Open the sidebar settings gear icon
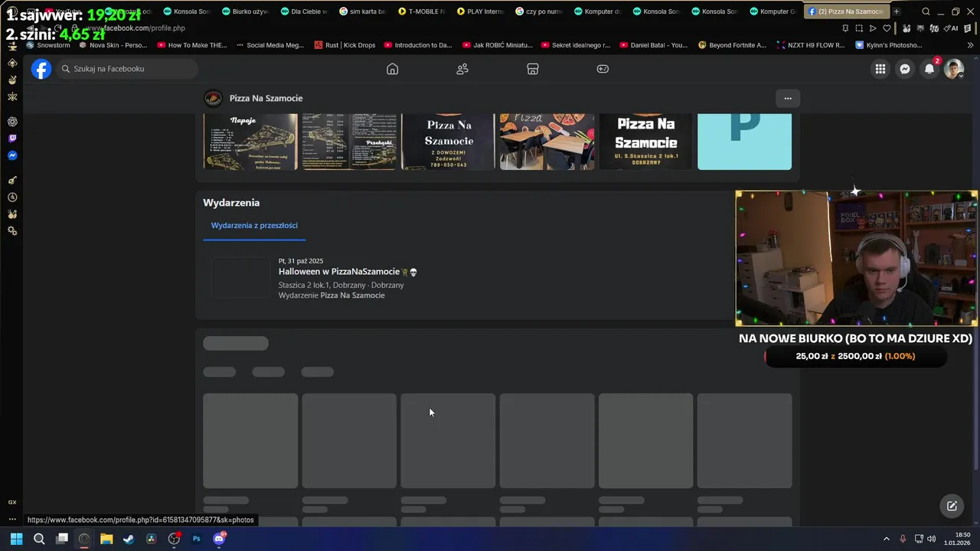The width and height of the screenshot is (980, 551). [12, 231]
